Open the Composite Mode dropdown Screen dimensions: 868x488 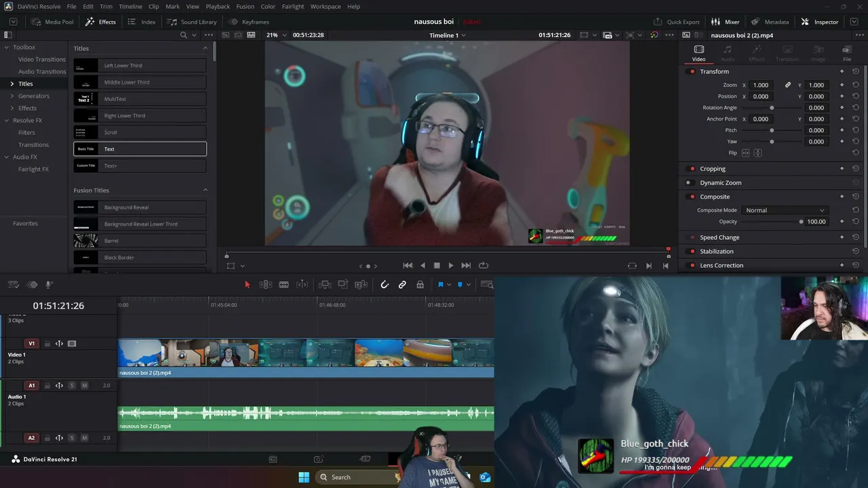click(x=785, y=210)
